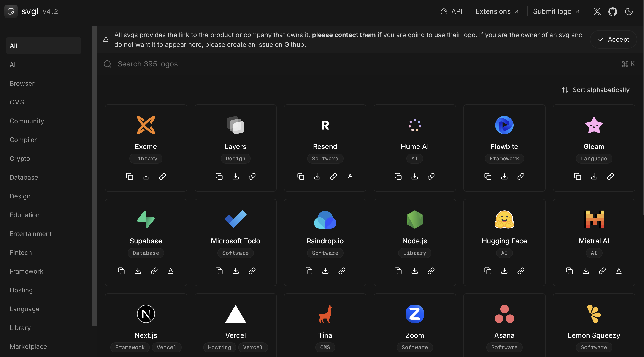Screen dimensions: 644x357
Task: Click the Library tag on Exome card
Action: (x=146, y=159)
